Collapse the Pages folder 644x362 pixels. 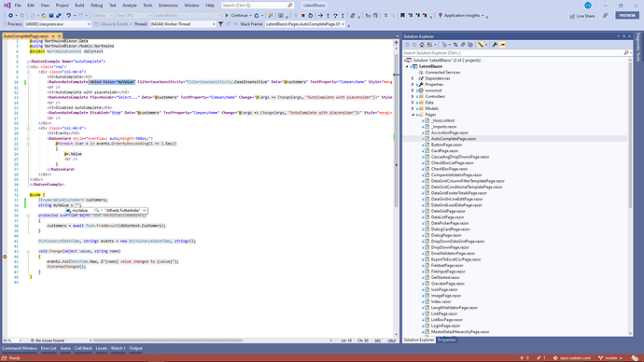(x=413, y=115)
